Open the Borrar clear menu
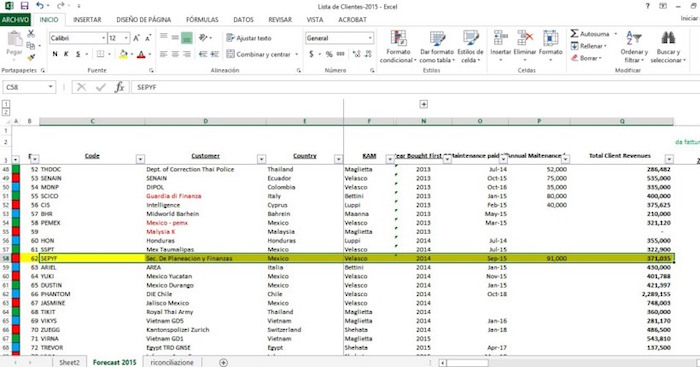 [586, 58]
